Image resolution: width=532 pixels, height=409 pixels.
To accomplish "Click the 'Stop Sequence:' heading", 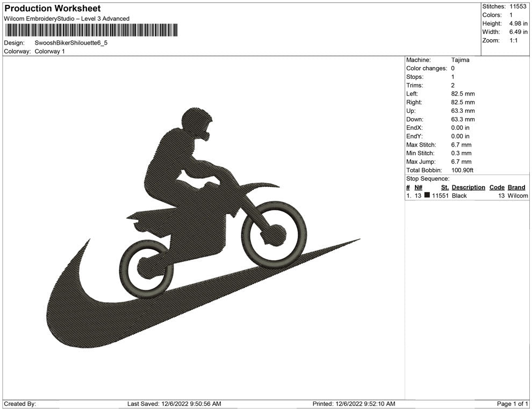I will [x=428, y=179].
